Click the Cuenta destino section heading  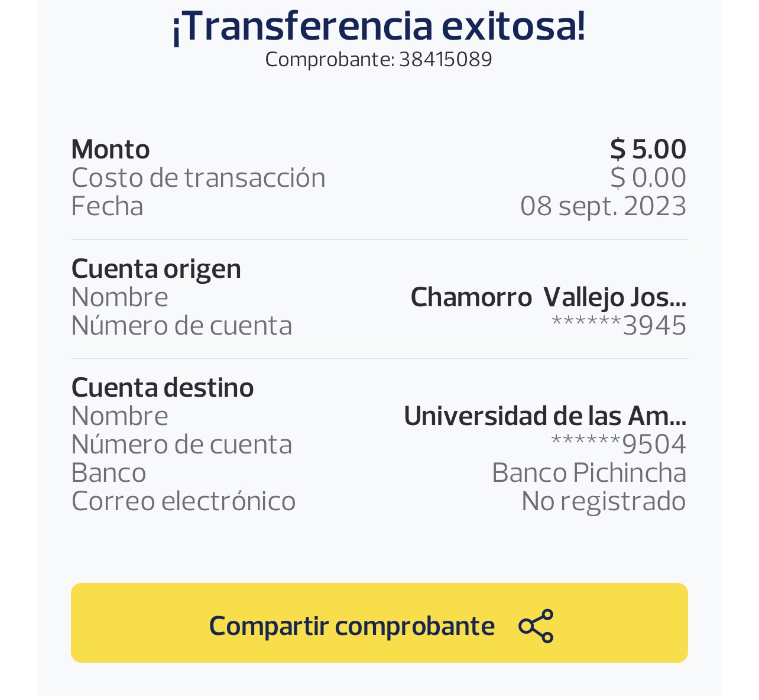163,388
